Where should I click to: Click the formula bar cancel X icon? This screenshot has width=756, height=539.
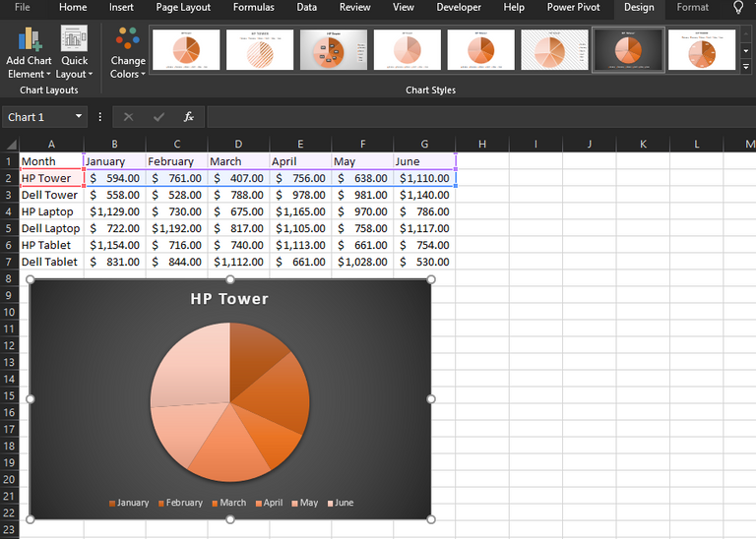[128, 117]
